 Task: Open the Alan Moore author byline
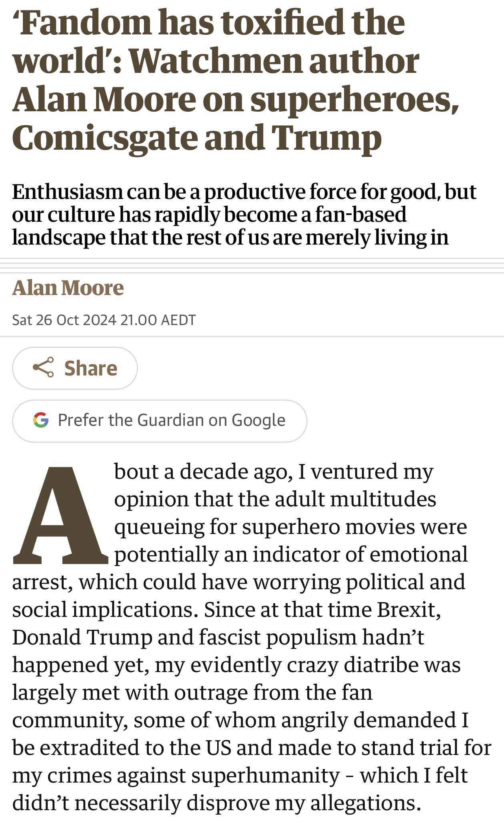[x=68, y=288]
